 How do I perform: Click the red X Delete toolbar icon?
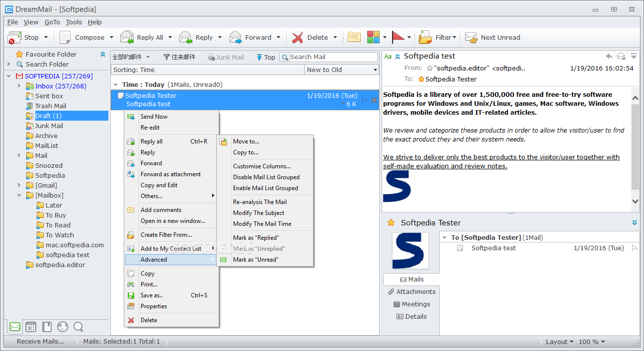(x=298, y=38)
